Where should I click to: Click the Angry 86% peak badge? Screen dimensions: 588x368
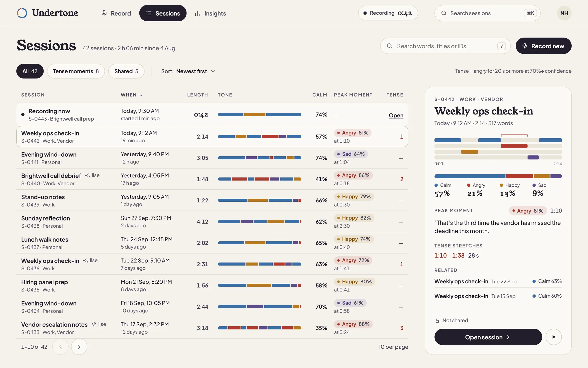tap(353, 175)
